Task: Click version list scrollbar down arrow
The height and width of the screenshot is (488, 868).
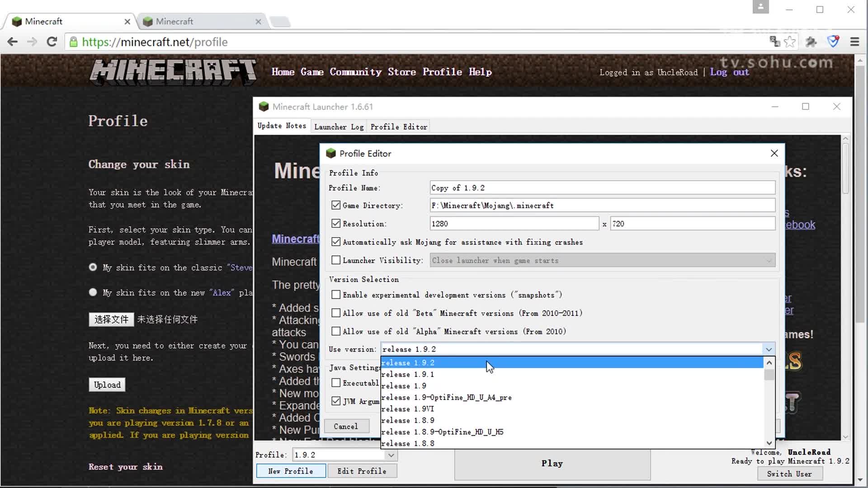Action: (769, 443)
